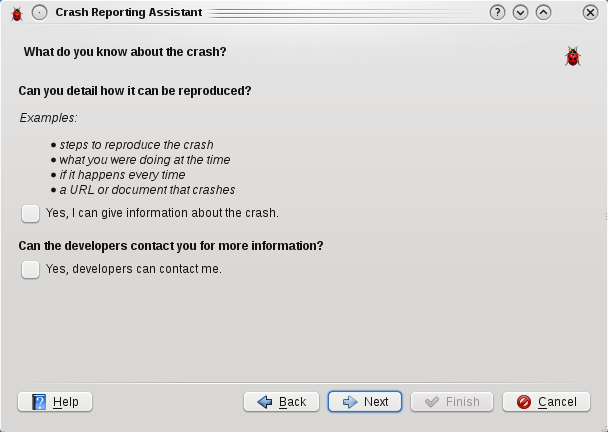Click the "Help" text label on Help button

(x=66, y=402)
